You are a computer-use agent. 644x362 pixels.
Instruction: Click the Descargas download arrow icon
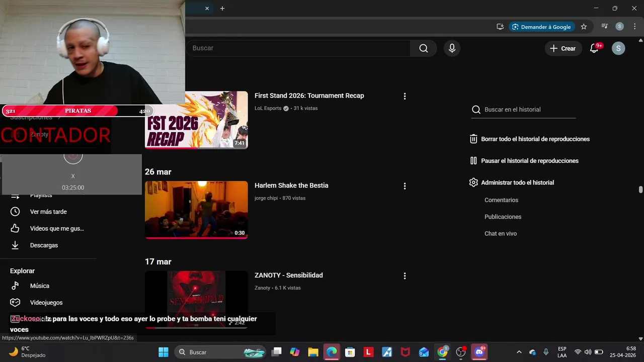pyautogui.click(x=15, y=245)
